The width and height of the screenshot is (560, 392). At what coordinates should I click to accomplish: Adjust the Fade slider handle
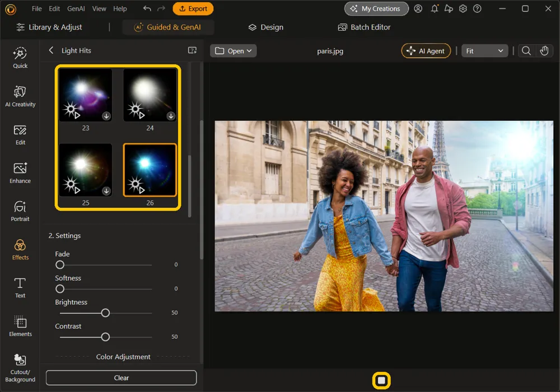point(60,264)
